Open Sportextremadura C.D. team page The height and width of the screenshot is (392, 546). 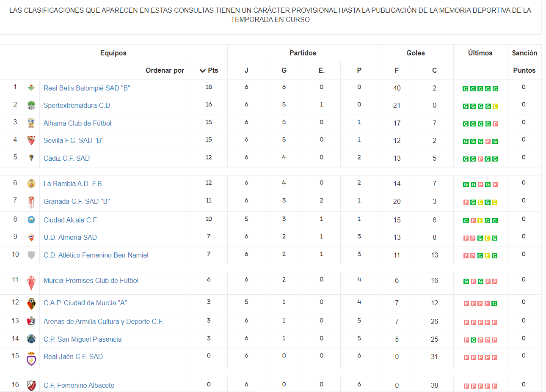78,105
